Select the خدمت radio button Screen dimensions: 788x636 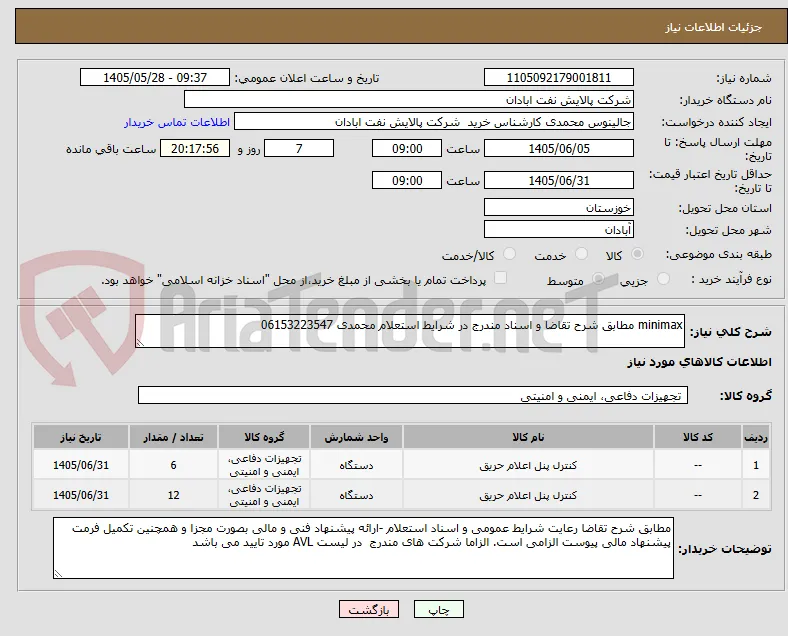click(581, 254)
